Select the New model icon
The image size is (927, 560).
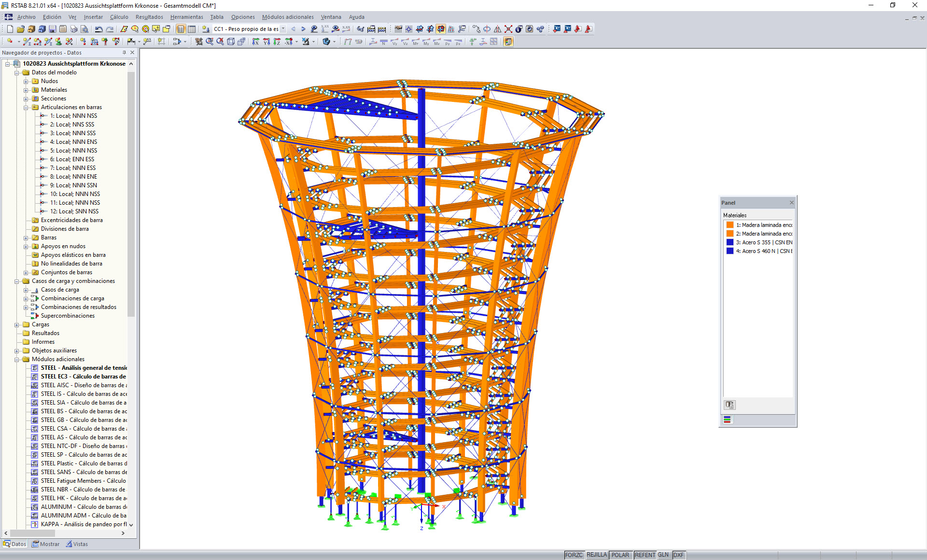point(9,29)
